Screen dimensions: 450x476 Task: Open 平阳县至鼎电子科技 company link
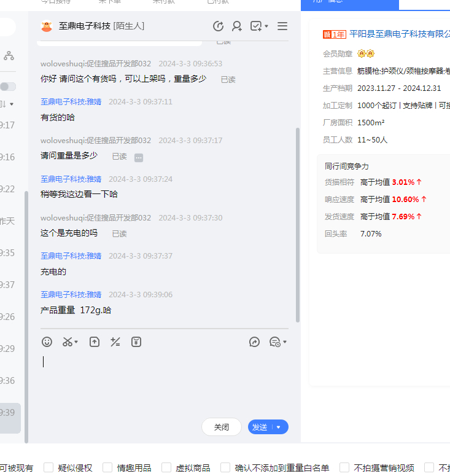(x=399, y=34)
